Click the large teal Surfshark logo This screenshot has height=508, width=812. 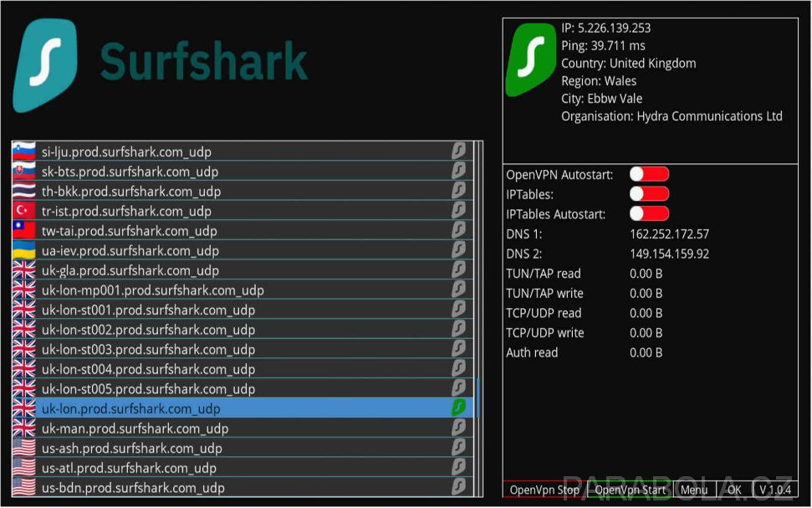[x=45, y=65]
